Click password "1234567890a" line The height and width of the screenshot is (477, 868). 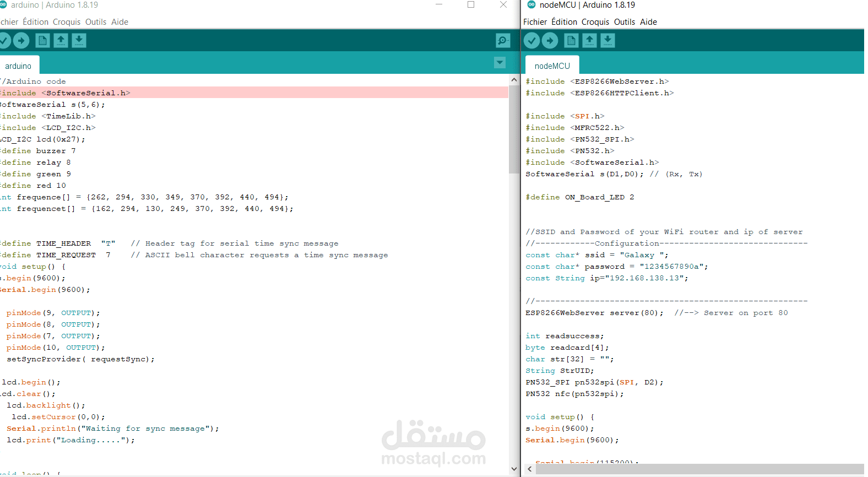coord(617,267)
